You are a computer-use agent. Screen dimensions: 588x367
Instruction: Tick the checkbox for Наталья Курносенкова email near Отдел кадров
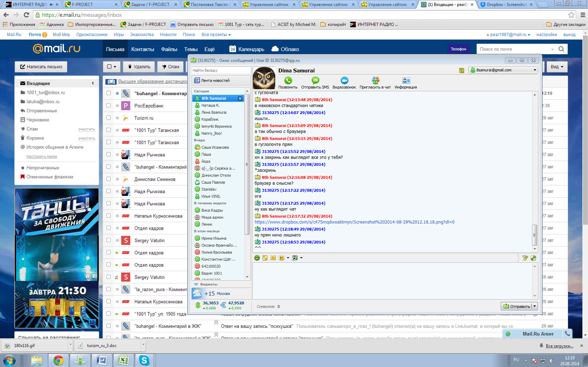click(x=109, y=216)
